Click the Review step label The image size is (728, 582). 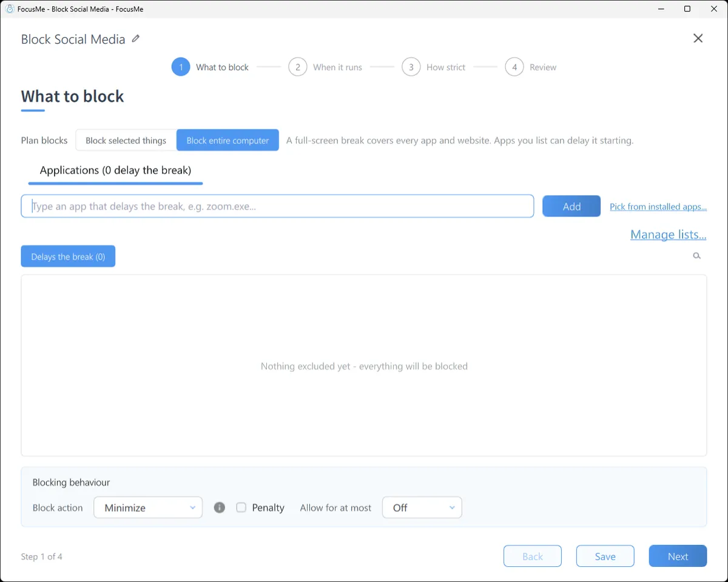543,67
